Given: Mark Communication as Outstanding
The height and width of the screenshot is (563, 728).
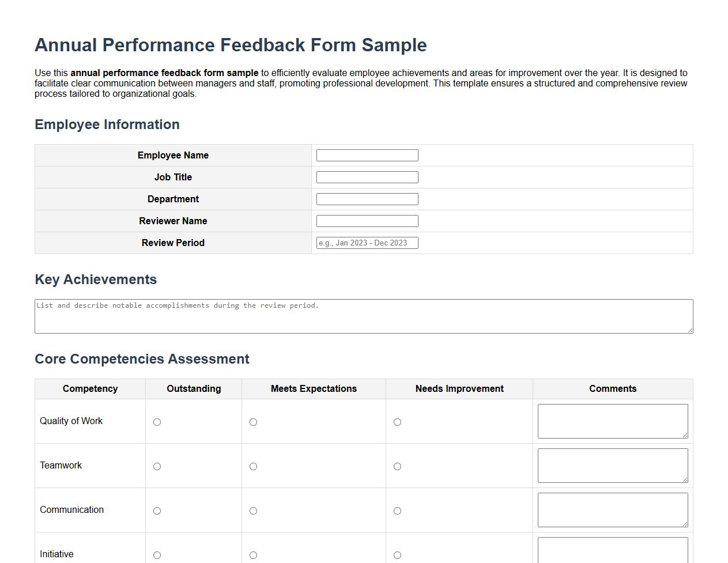Looking at the screenshot, I should pos(157,511).
